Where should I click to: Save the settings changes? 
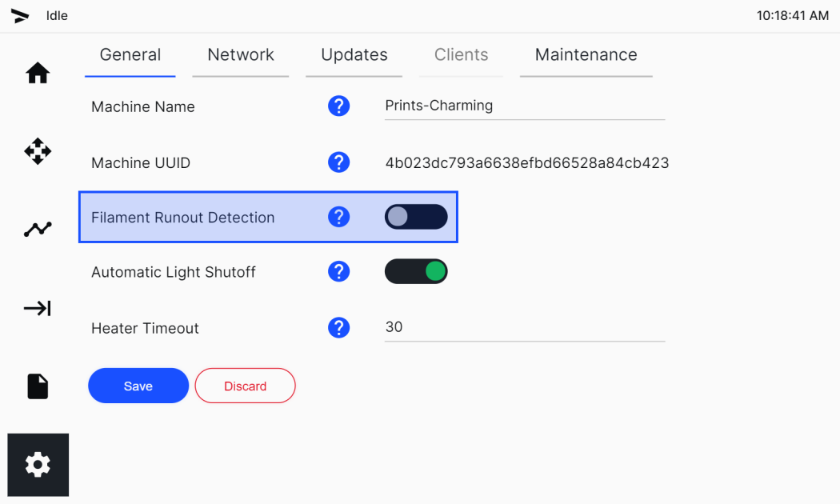click(x=138, y=386)
